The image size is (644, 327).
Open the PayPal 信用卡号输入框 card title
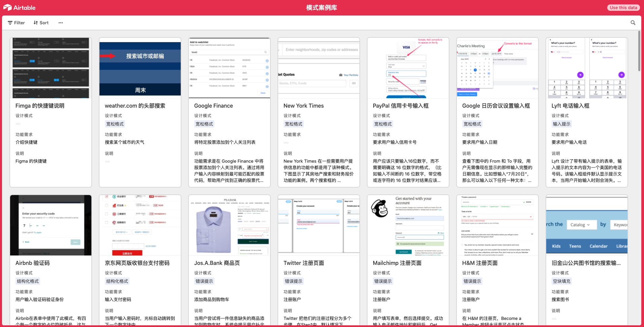pyautogui.click(x=401, y=106)
